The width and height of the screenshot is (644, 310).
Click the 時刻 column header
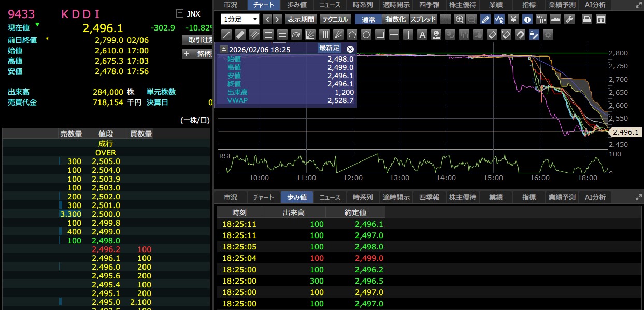(239, 213)
